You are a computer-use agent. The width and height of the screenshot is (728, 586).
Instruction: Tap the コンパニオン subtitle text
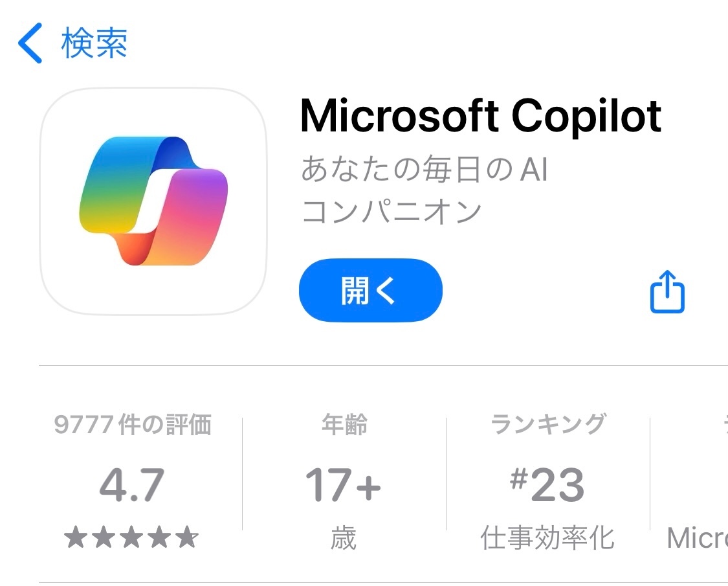[392, 212]
